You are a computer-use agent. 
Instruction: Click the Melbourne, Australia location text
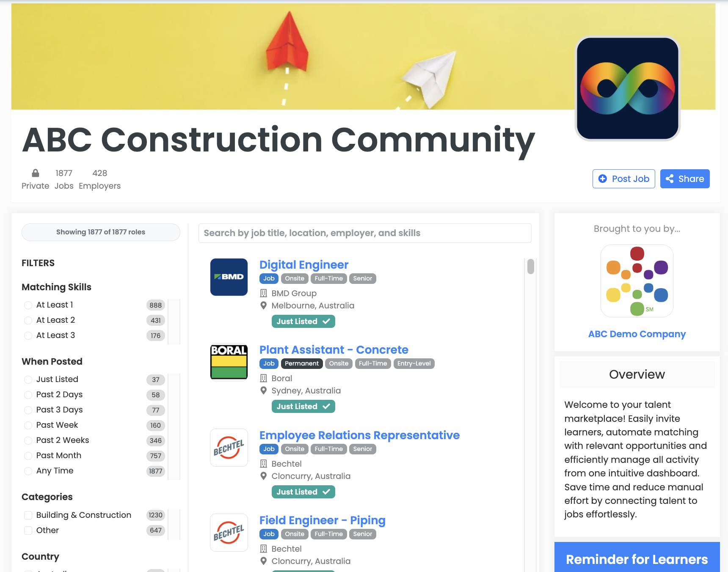point(313,305)
